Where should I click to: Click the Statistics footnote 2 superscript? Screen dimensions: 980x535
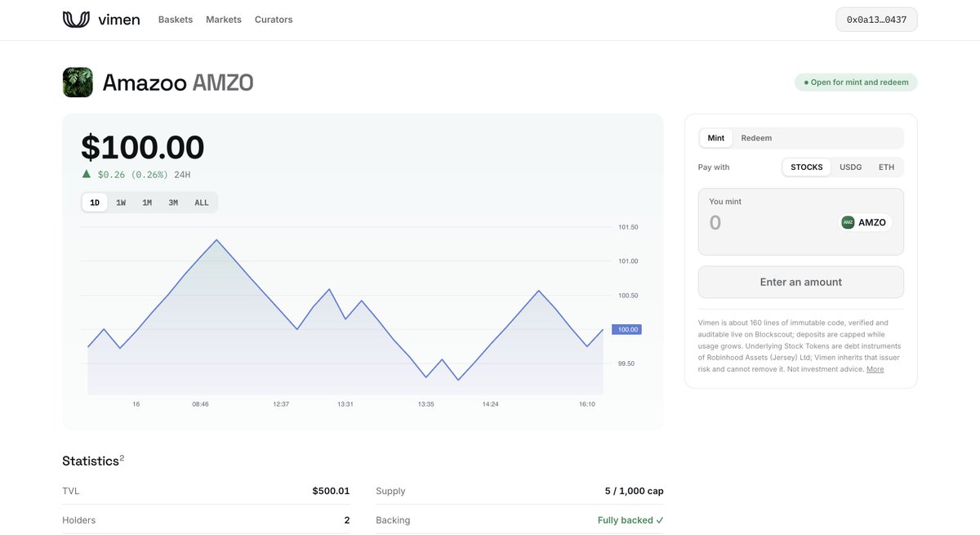[122, 458]
